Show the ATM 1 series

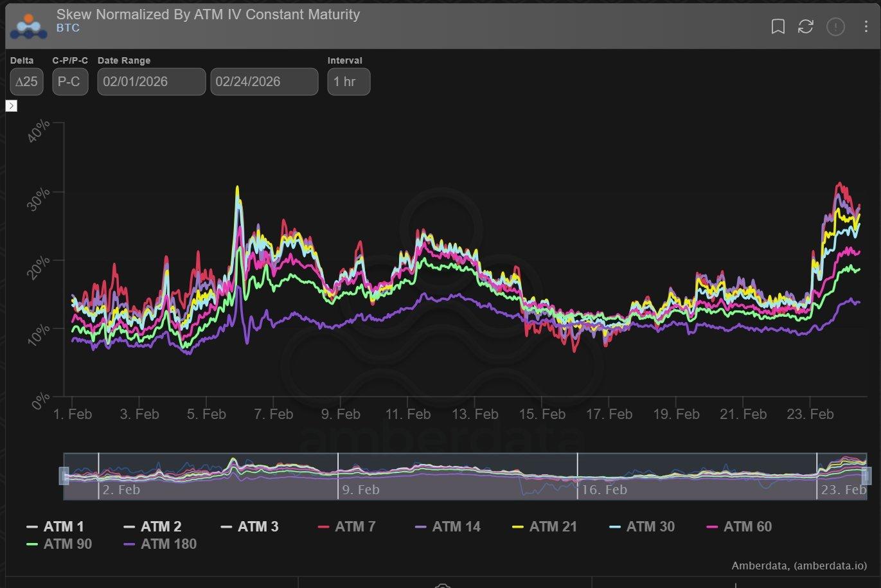coord(55,527)
